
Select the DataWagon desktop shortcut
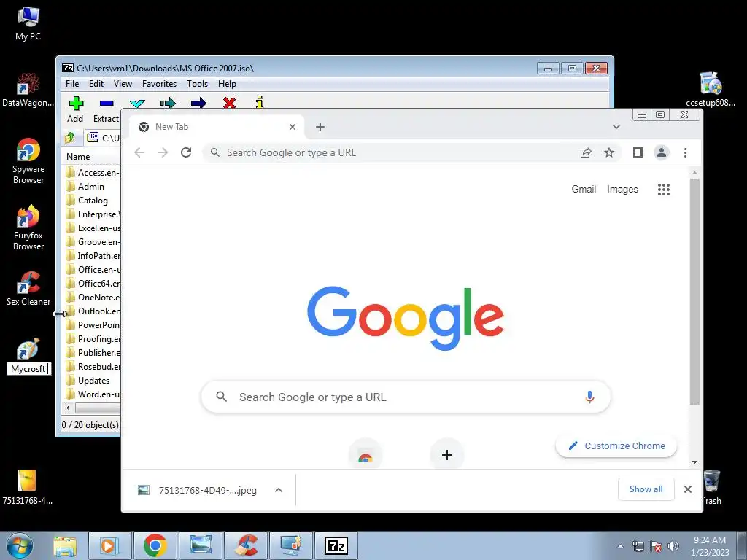(28, 90)
